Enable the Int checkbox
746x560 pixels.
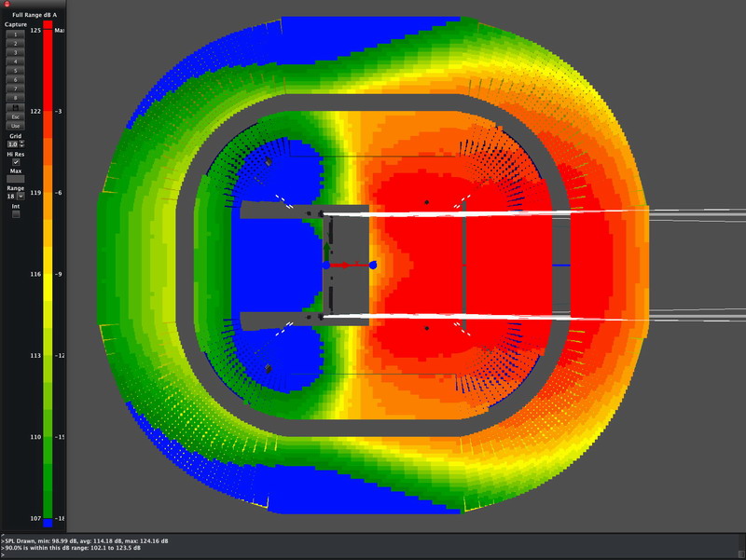(x=16, y=214)
